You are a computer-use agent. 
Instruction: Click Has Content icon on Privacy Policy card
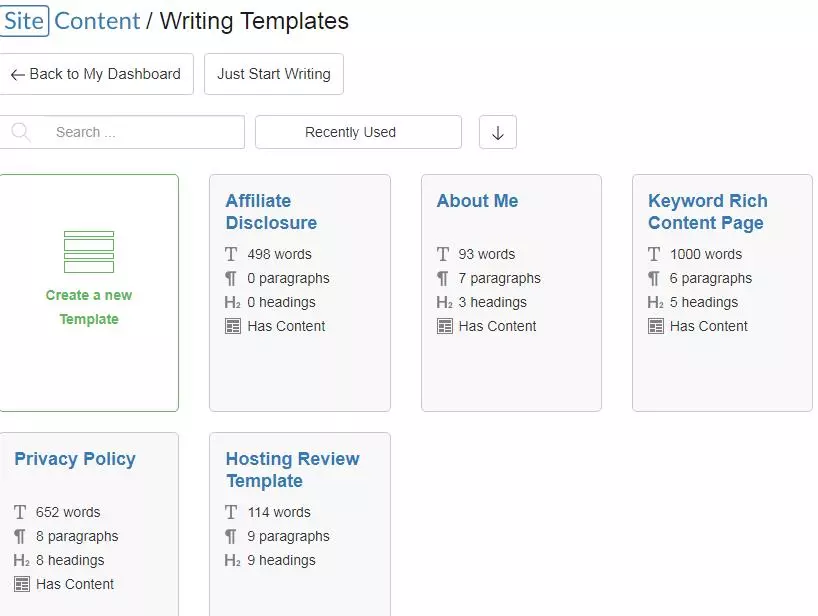pos(22,584)
